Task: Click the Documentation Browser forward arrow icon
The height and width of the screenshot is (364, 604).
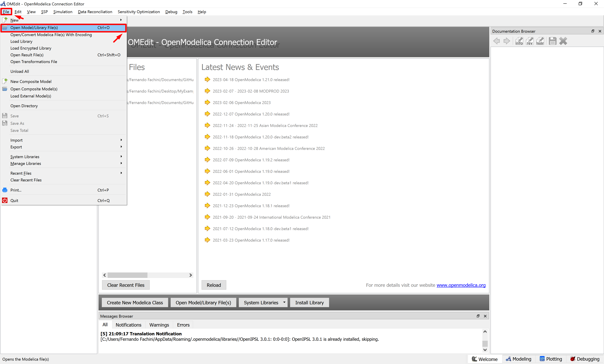Action: [507, 41]
